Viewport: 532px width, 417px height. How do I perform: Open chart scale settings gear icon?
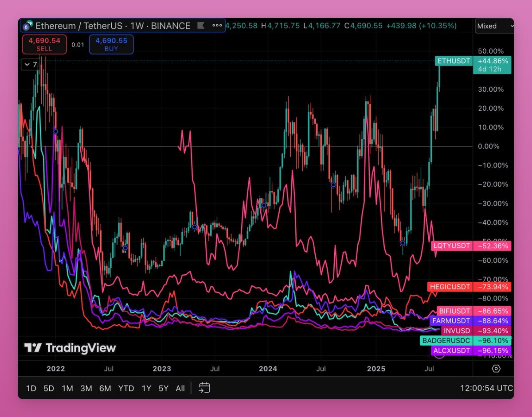coord(496,369)
